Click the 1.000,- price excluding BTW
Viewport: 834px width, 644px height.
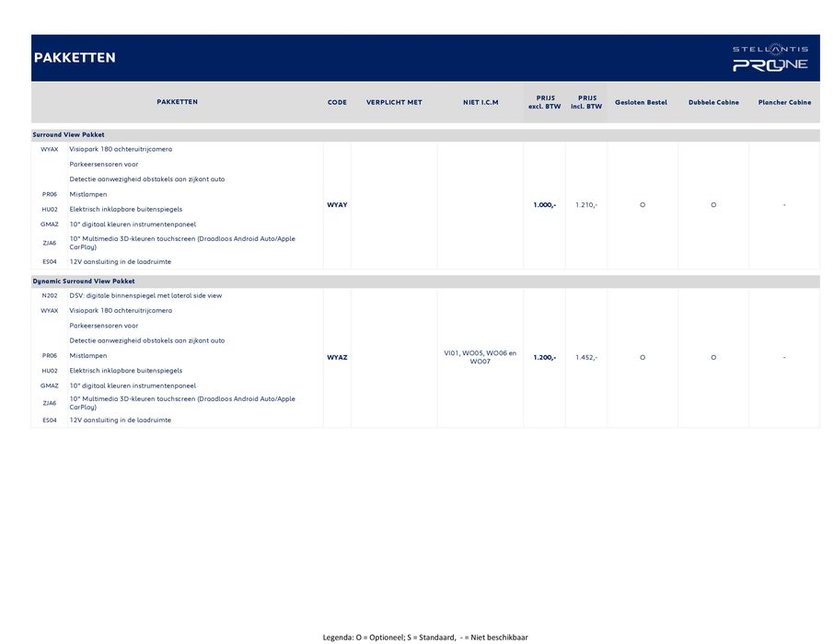coord(544,205)
